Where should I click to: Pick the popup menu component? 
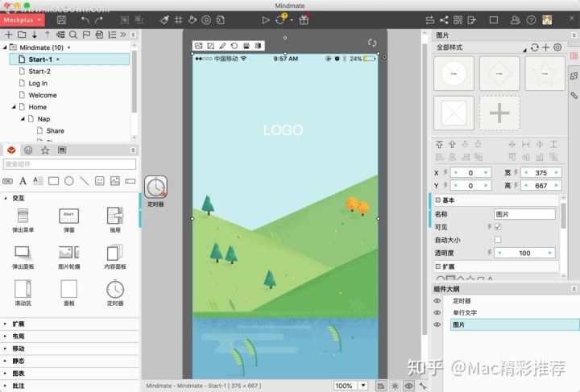click(23, 221)
